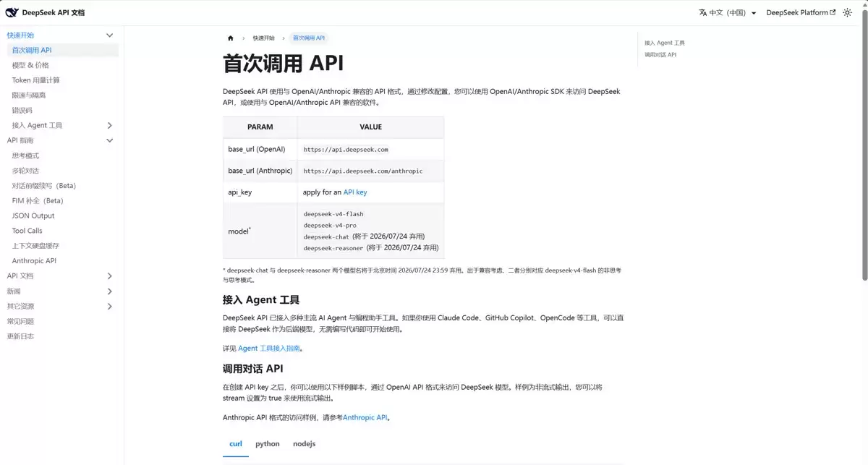Open the language translate icon

[702, 12]
